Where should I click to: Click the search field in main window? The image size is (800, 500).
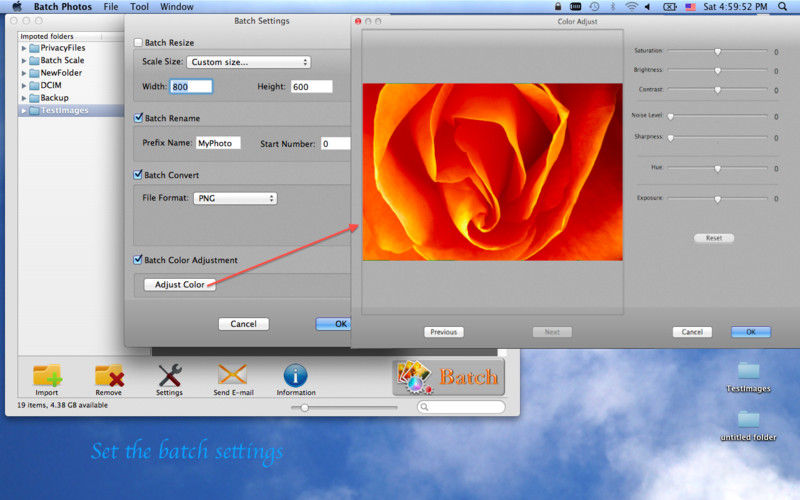click(461, 407)
